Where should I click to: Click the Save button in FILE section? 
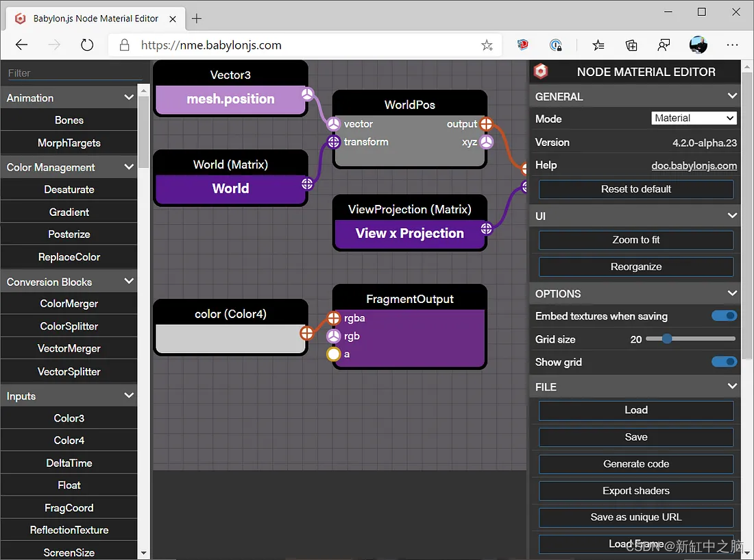click(x=635, y=437)
